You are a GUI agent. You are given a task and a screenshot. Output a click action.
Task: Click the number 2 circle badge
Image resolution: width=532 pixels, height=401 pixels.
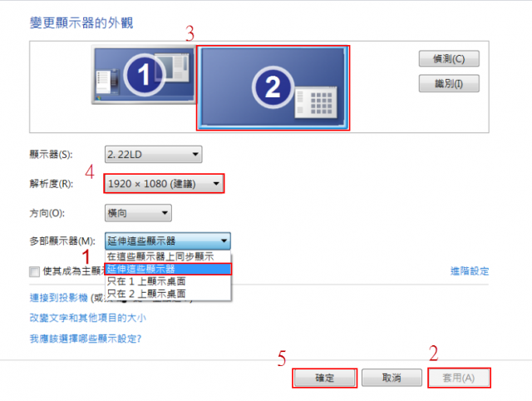pyautogui.click(x=273, y=87)
